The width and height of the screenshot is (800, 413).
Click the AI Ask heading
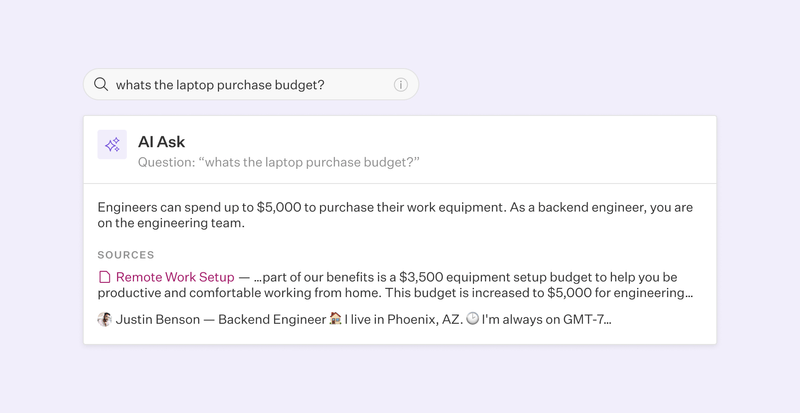[161, 142]
